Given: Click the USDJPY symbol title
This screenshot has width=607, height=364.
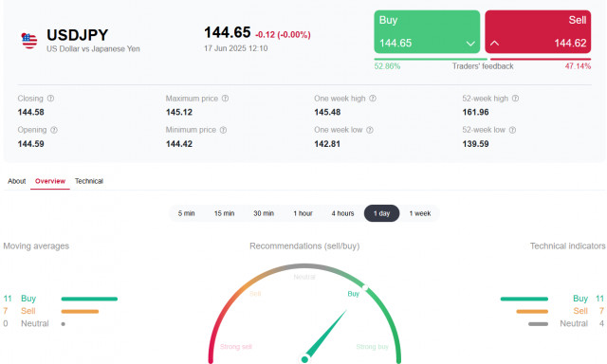Looking at the screenshot, I should click(x=78, y=35).
